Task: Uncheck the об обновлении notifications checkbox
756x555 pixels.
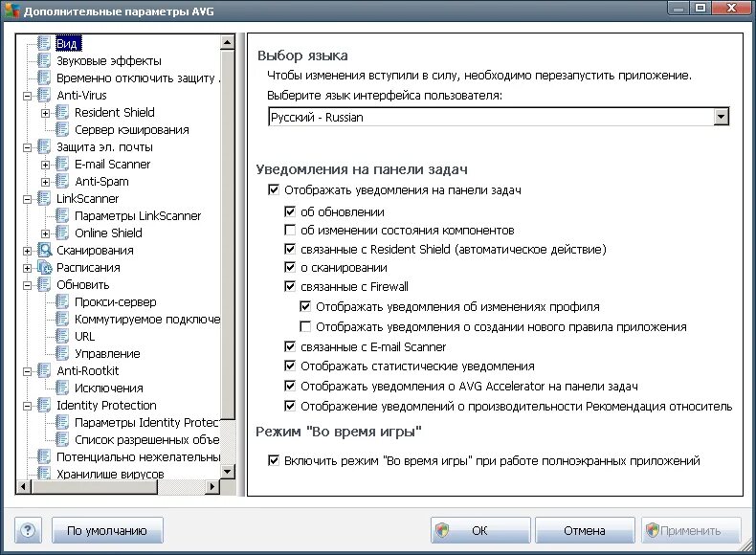Action: pyautogui.click(x=290, y=211)
